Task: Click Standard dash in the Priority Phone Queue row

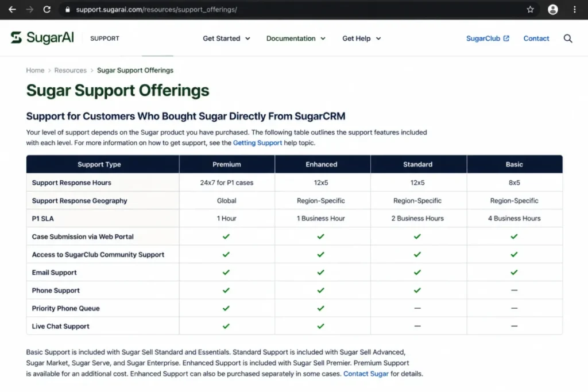Action: click(417, 308)
